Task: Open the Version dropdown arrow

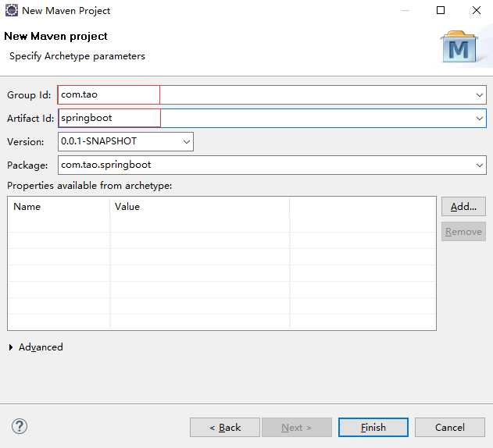Action: [187, 142]
